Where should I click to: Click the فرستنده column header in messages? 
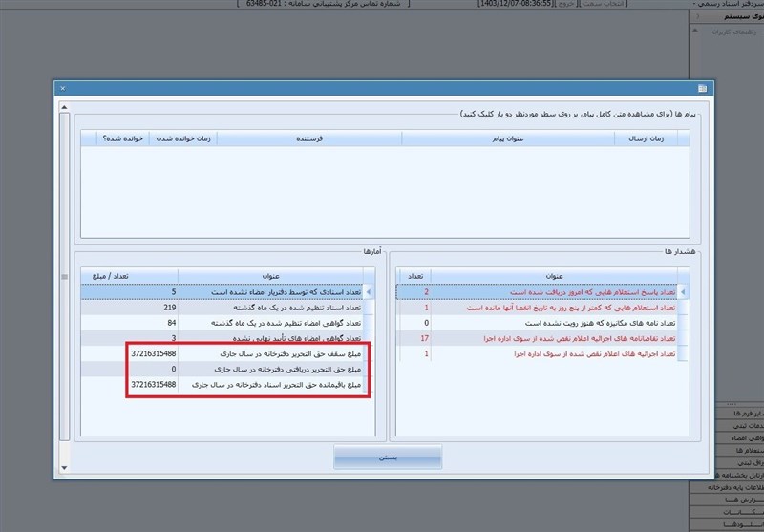[x=308, y=138]
